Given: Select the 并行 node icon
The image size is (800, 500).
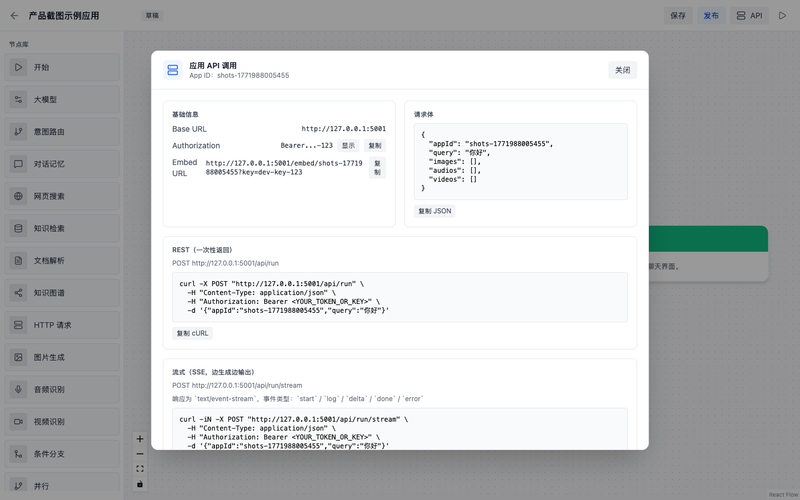Looking at the screenshot, I should 18,486.
